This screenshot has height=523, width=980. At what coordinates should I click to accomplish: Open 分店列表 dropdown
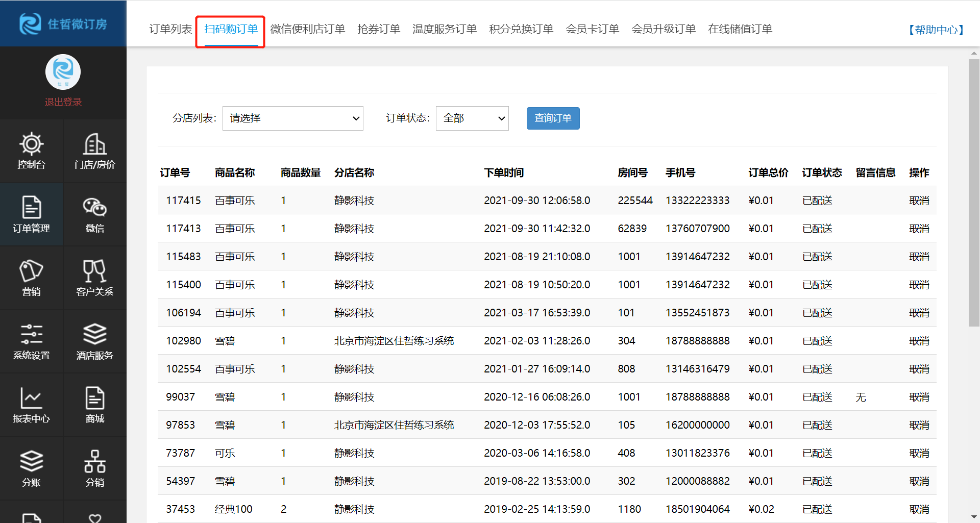pyautogui.click(x=293, y=118)
